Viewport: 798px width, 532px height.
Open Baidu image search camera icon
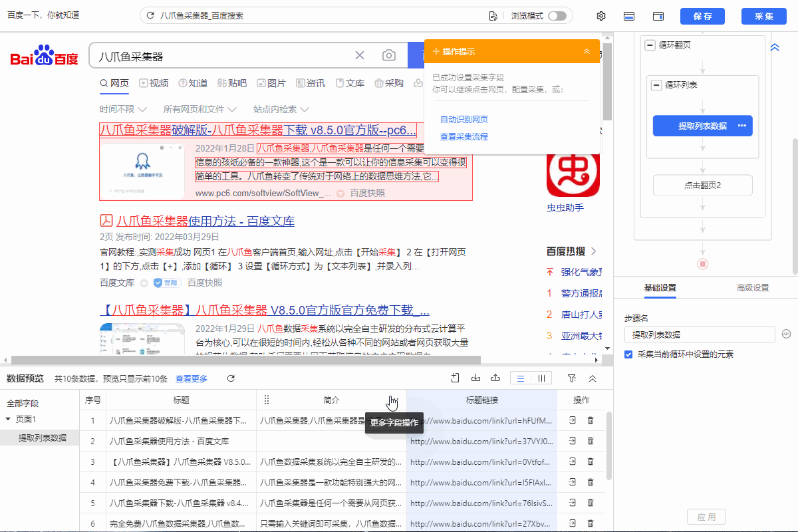(x=389, y=55)
